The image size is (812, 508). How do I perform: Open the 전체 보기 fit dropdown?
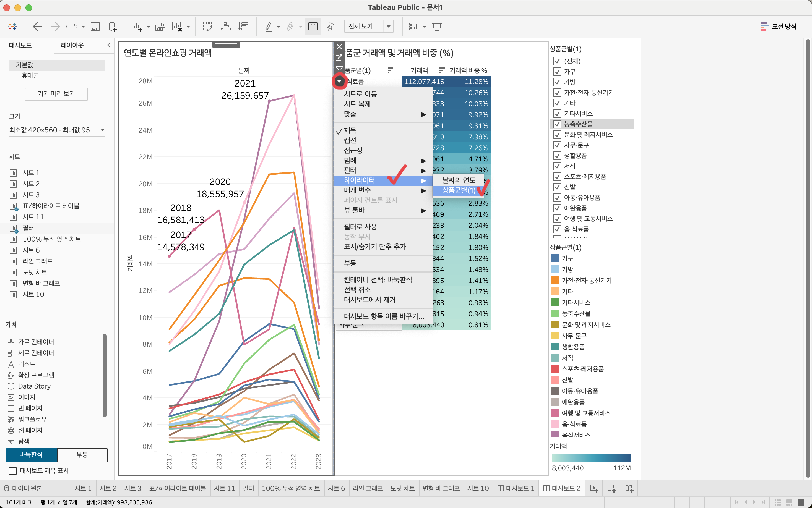pos(388,26)
